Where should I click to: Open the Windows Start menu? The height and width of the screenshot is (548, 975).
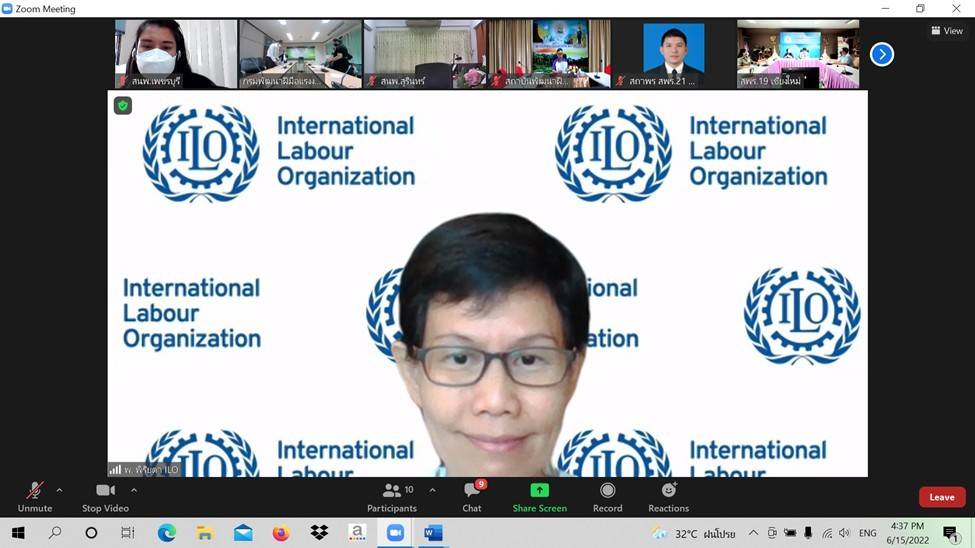pyautogui.click(x=18, y=533)
